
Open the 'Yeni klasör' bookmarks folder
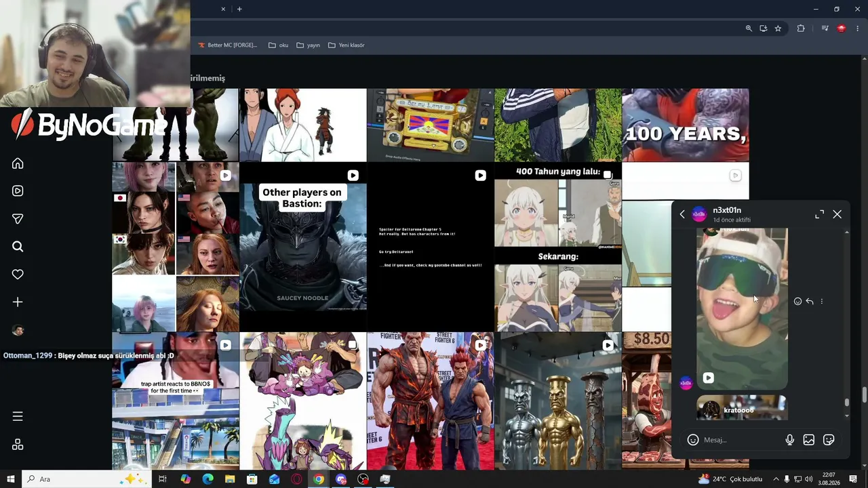[x=347, y=45]
